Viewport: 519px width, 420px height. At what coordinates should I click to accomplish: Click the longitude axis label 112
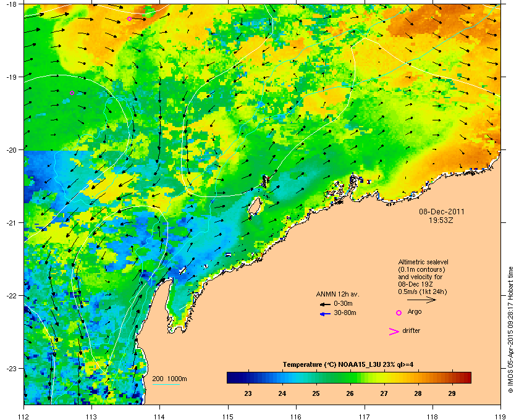[x=24, y=417]
